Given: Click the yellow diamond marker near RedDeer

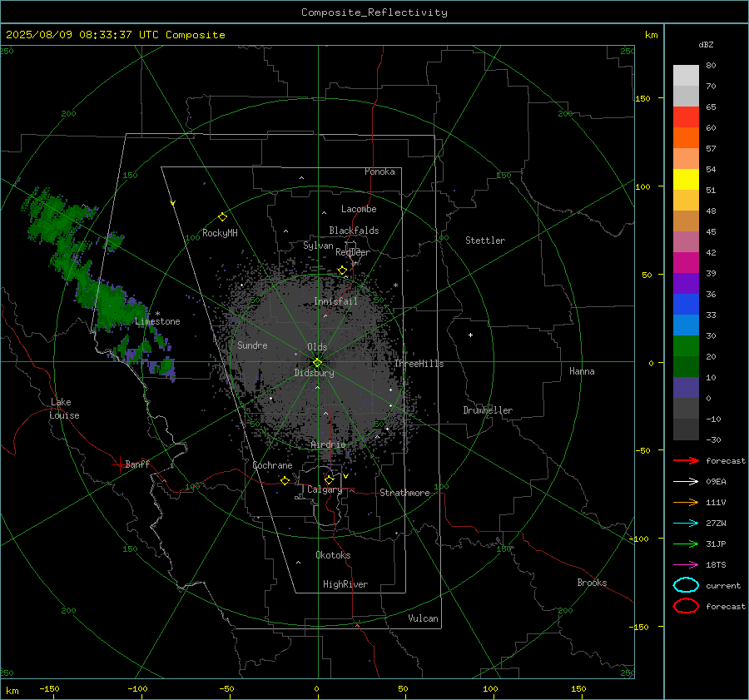Looking at the screenshot, I should [342, 271].
